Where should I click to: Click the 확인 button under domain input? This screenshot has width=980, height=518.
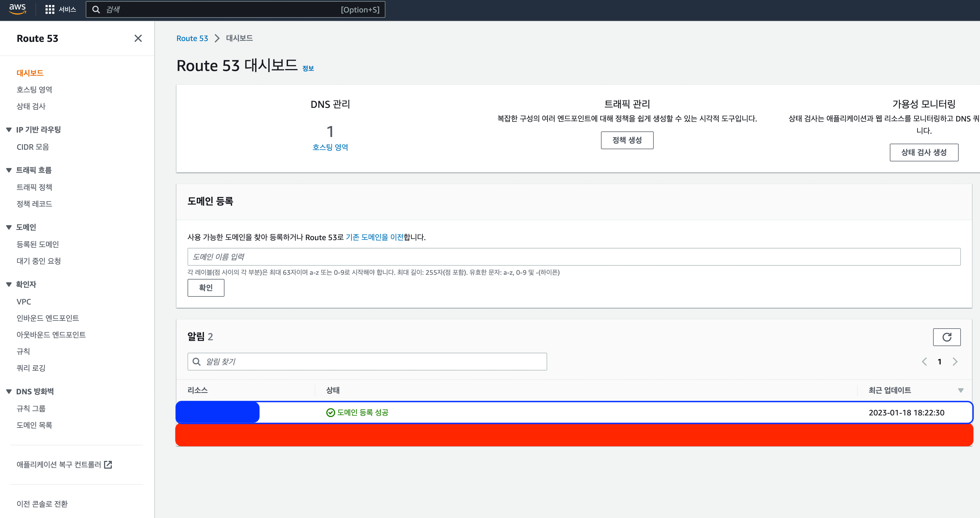(x=206, y=288)
